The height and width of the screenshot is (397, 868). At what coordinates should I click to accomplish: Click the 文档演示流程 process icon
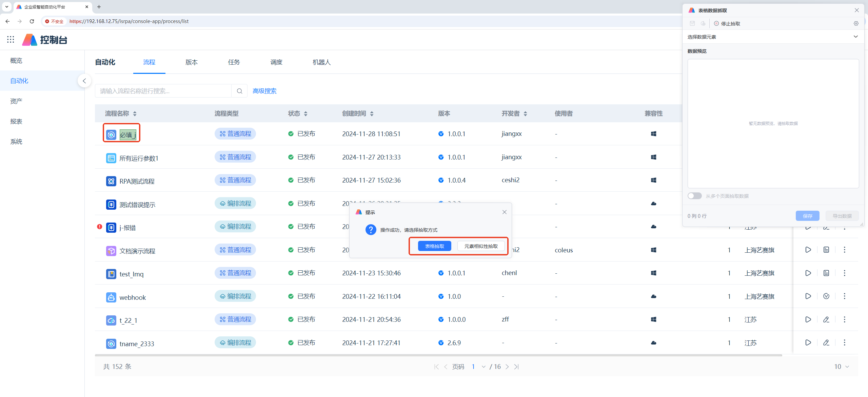point(111,251)
